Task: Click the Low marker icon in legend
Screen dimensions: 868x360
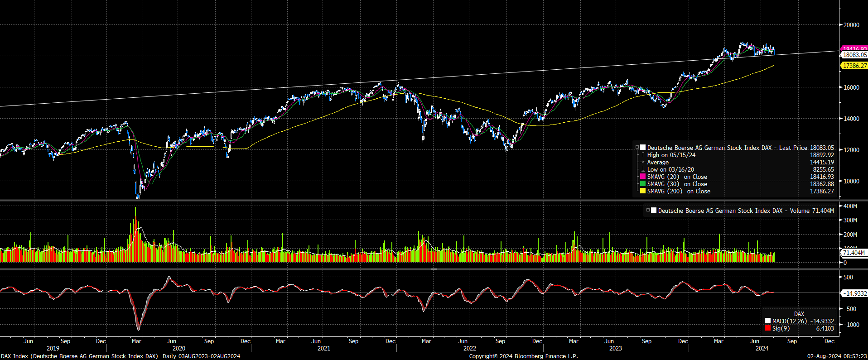Action: pyautogui.click(x=642, y=169)
